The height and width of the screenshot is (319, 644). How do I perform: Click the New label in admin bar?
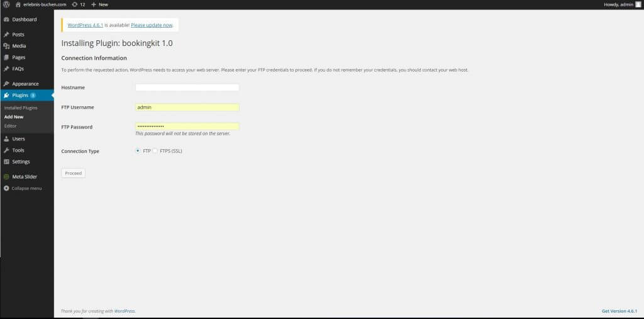tap(104, 4)
